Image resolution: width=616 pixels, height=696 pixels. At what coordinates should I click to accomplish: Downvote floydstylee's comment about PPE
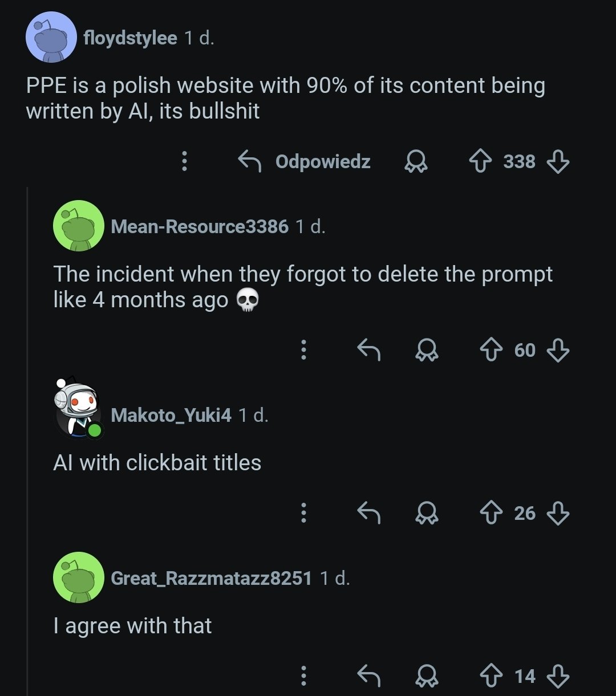tap(557, 162)
